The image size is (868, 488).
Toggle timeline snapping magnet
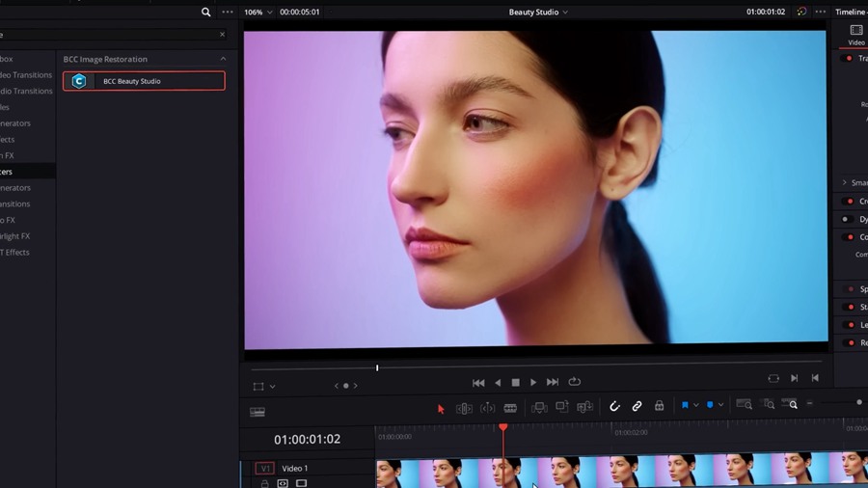point(614,406)
